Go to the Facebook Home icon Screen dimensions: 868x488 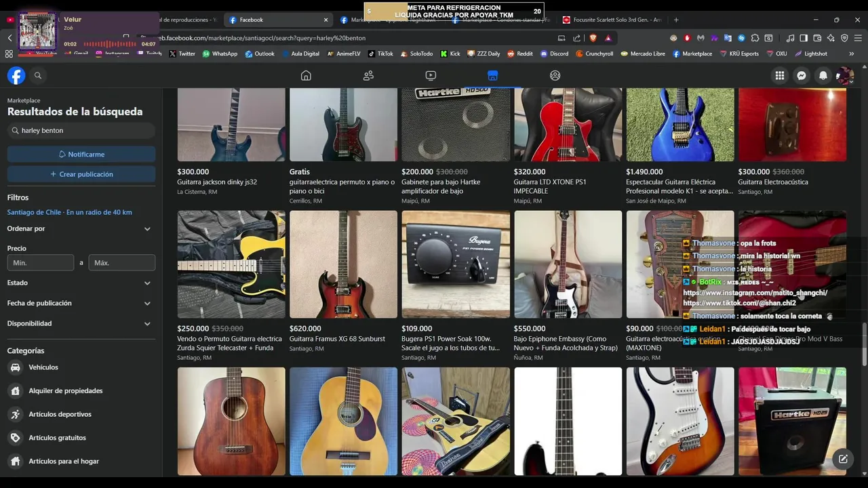click(306, 76)
